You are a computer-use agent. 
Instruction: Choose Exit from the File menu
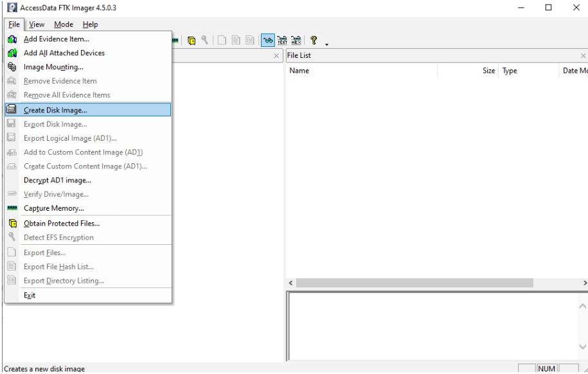pos(88,296)
